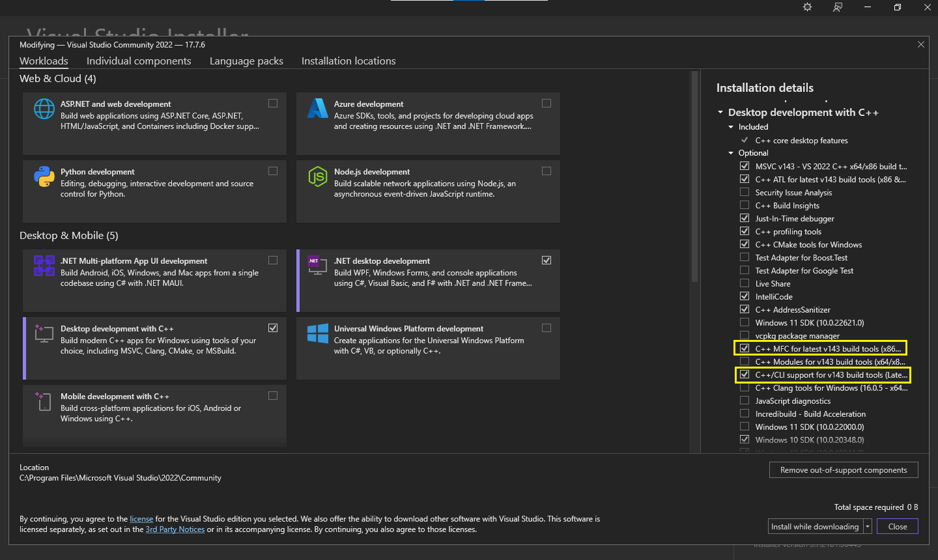The width and height of the screenshot is (938, 560).
Task: Check Incredibuild - Build Acceleration option
Action: 745,413
